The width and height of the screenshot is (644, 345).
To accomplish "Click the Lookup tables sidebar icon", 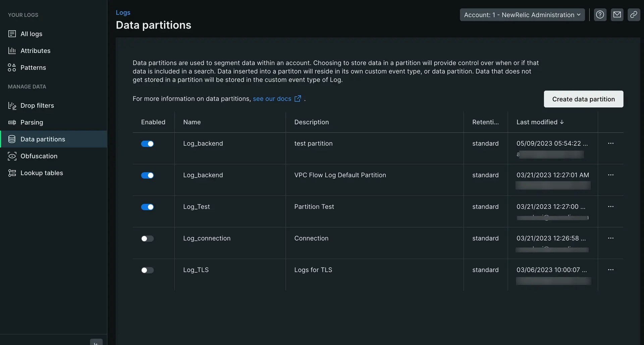I will coord(12,173).
